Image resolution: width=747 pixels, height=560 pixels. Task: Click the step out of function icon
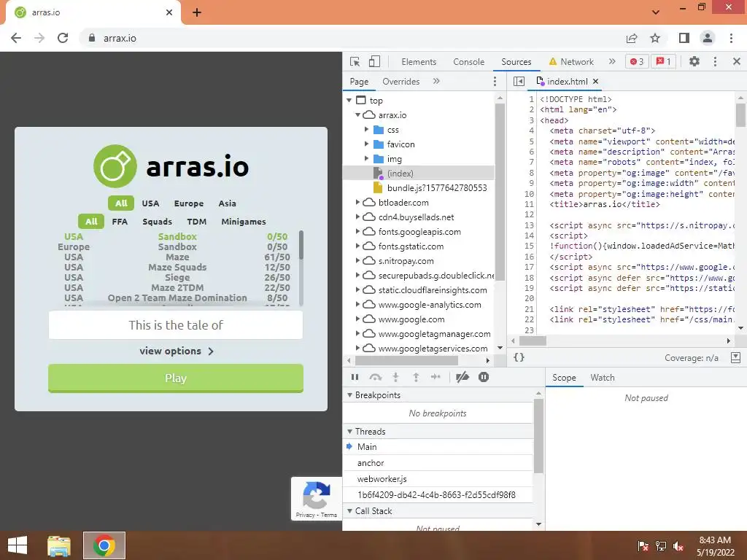pos(416,377)
